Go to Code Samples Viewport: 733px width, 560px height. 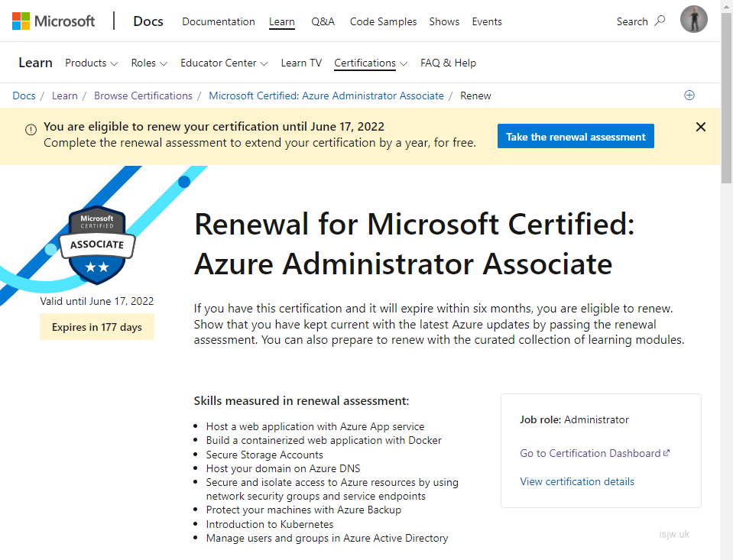(x=384, y=21)
